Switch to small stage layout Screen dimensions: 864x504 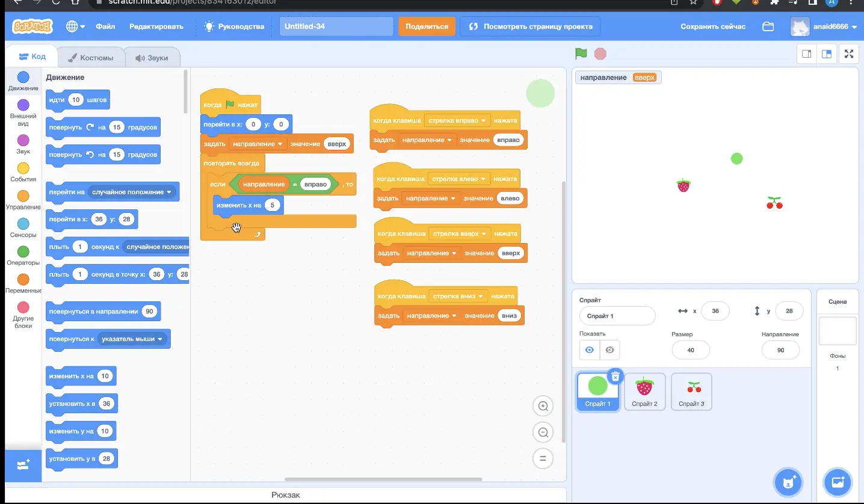point(807,54)
